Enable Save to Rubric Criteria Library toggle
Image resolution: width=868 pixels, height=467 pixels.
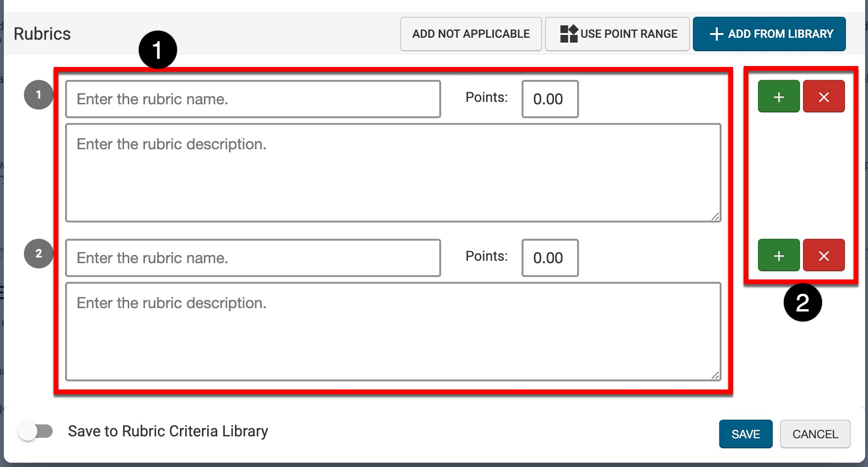click(36, 432)
